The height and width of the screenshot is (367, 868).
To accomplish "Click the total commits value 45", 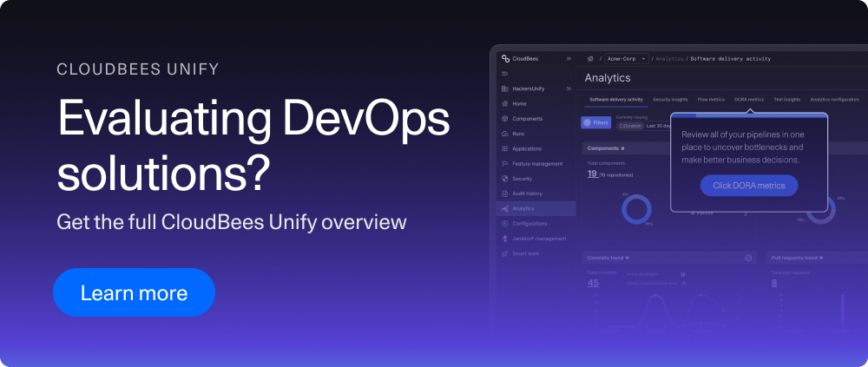I will (593, 283).
